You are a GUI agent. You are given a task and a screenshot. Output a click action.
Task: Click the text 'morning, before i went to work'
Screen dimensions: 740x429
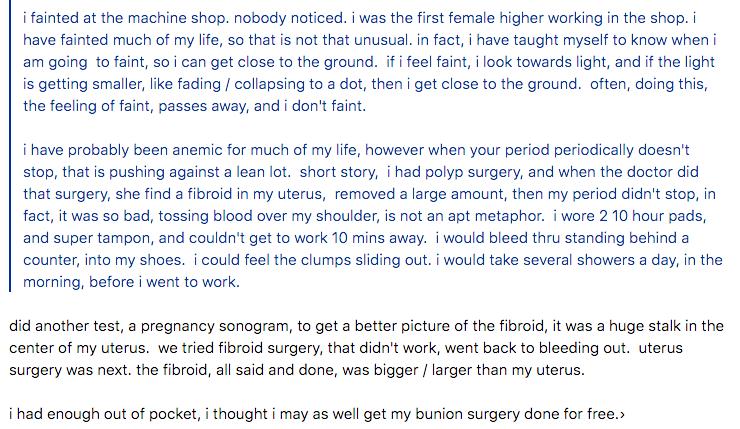(x=131, y=282)
